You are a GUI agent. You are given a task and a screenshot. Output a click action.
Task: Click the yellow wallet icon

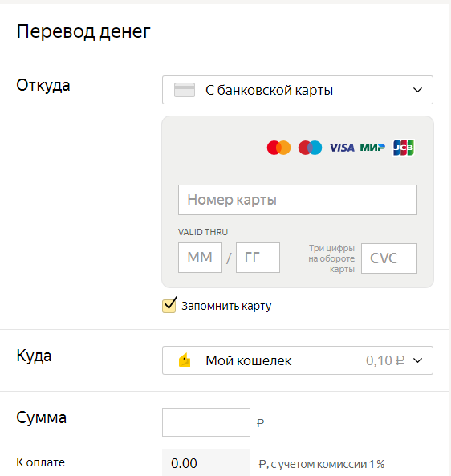(185, 360)
